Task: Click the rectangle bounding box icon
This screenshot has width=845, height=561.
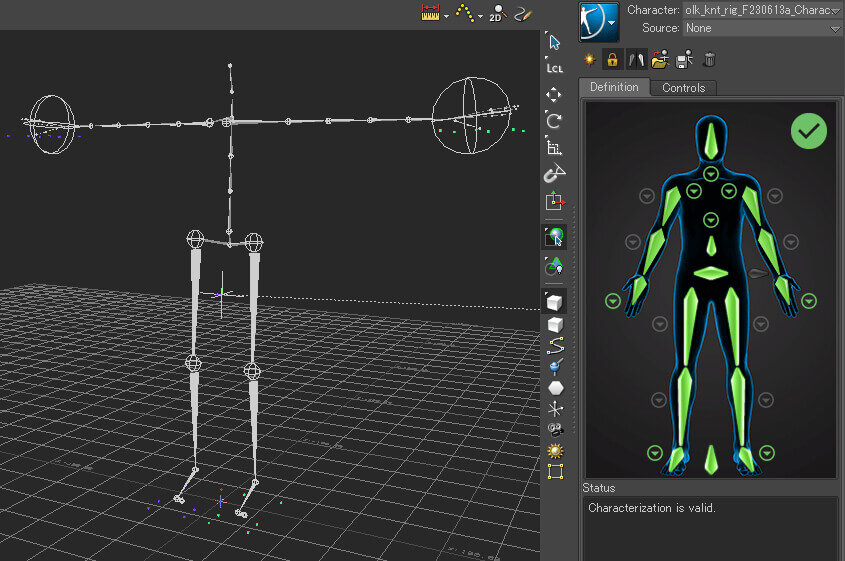Action: (x=556, y=472)
